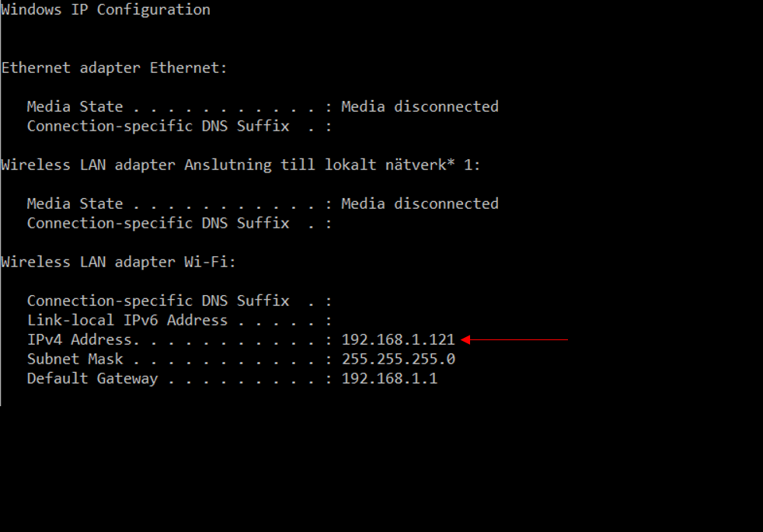
Task: Click the Link-local IPv6 Address label
Action: [127, 320]
